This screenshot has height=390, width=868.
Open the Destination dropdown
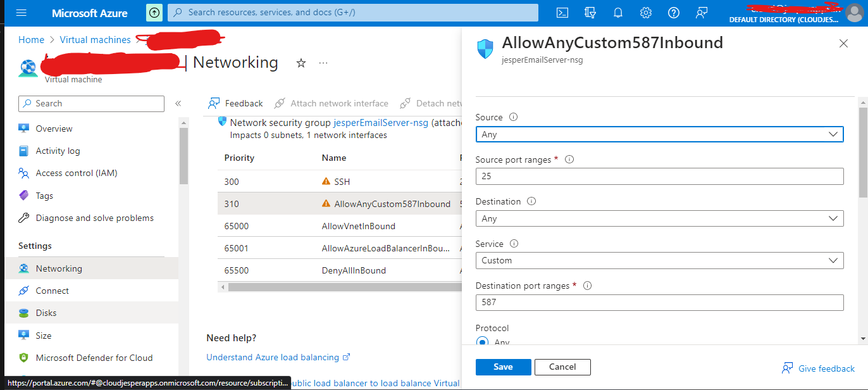tap(659, 218)
